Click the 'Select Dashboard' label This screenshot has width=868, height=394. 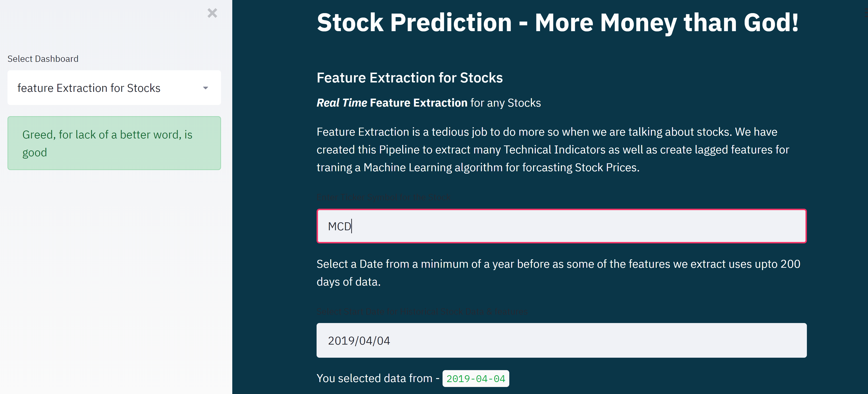pos(43,58)
